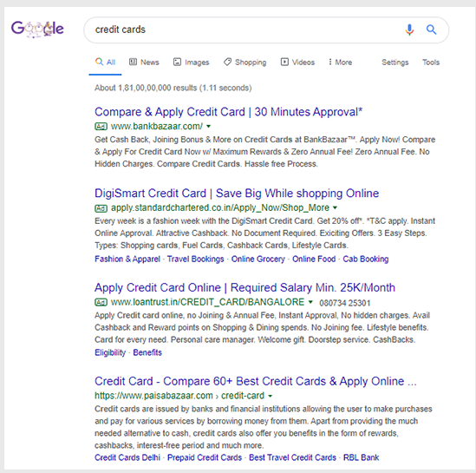Click the About 1,81,00,00,000 results text

[x=173, y=88]
